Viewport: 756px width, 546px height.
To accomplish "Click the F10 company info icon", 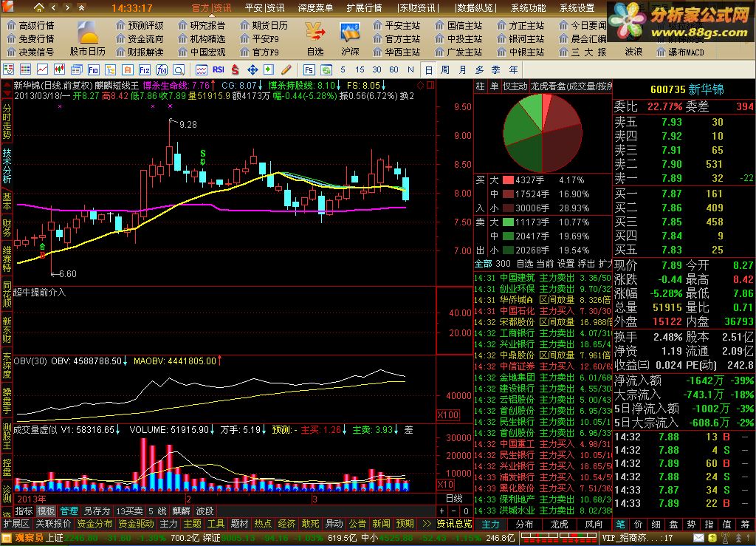I will [x=93, y=69].
